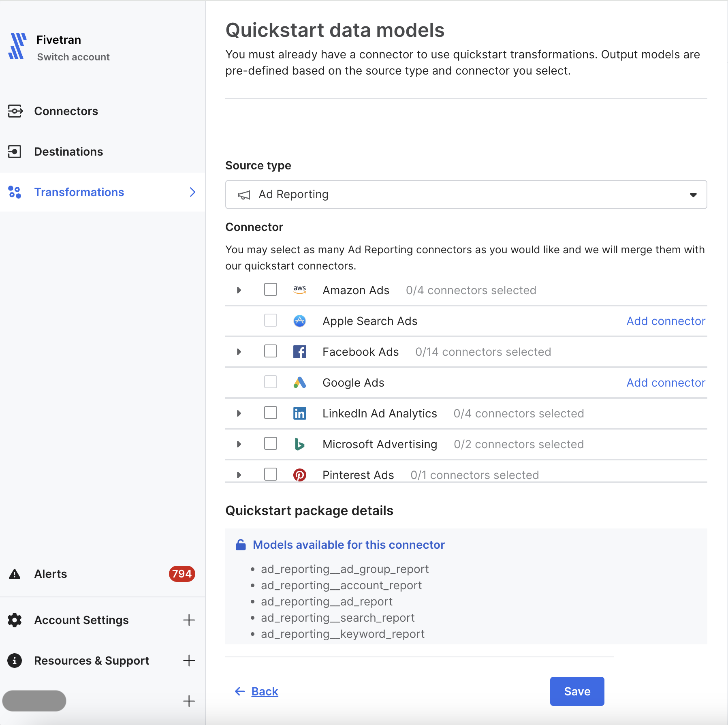The width and height of the screenshot is (728, 725).
Task: Click the Quickstart package details heading
Action: [x=309, y=511]
